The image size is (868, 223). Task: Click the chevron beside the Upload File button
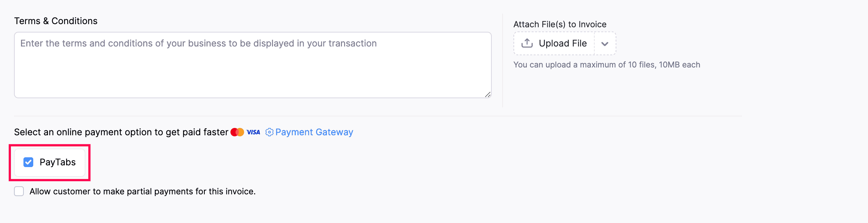pyautogui.click(x=605, y=43)
